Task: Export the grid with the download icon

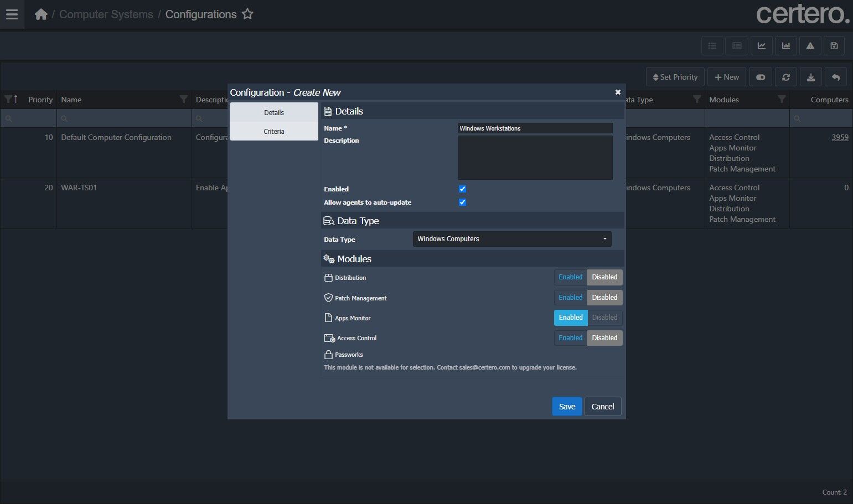Action: [x=811, y=77]
